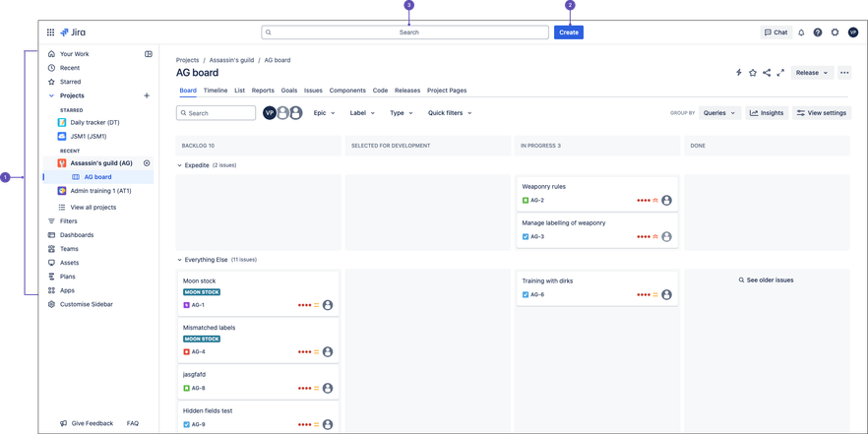
Task: Click the board Search input
Action: tap(216, 113)
